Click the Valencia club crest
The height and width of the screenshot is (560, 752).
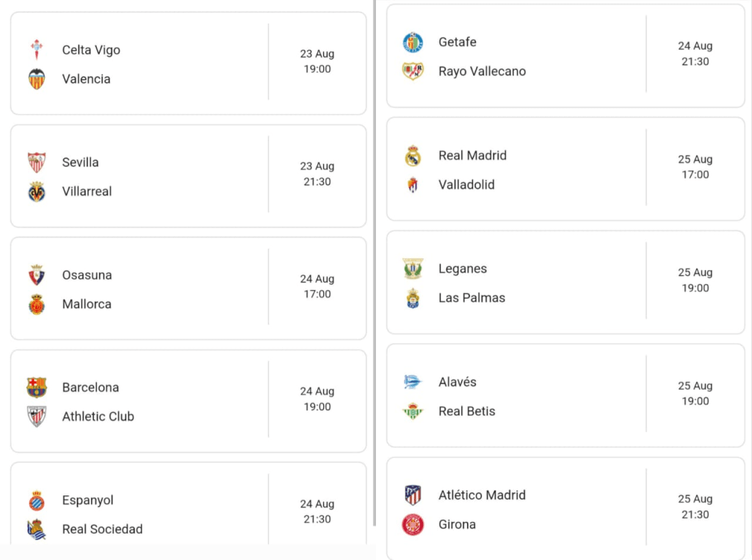pos(37,79)
